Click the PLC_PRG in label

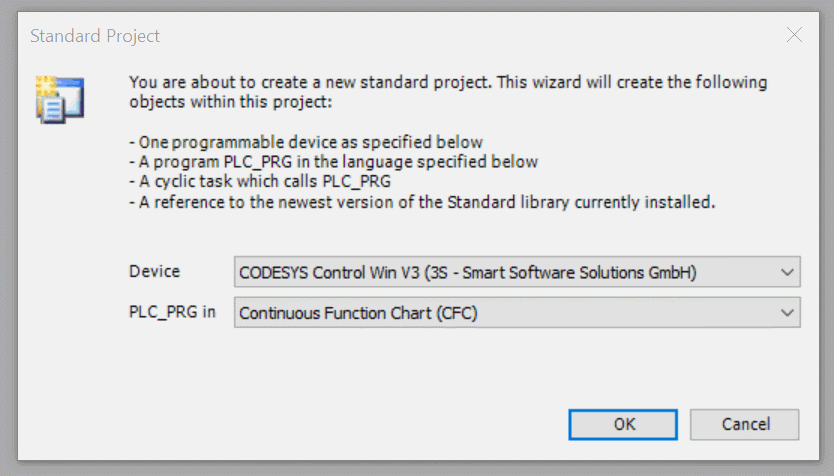(172, 312)
